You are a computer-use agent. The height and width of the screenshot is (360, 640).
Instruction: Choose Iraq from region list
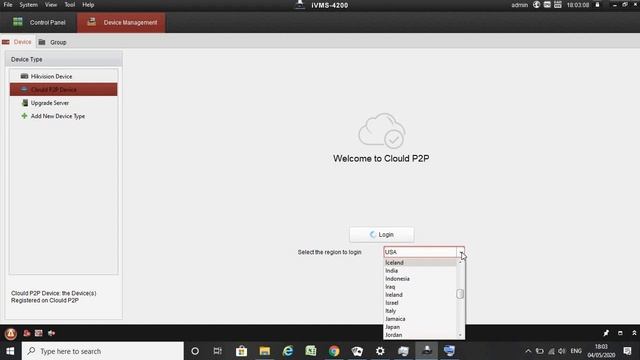tap(420, 287)
